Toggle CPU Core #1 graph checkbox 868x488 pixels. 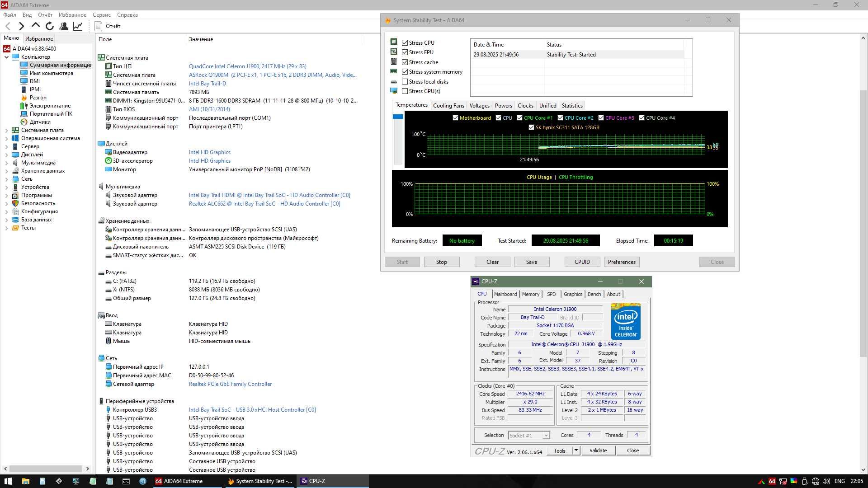coord(519,118)
